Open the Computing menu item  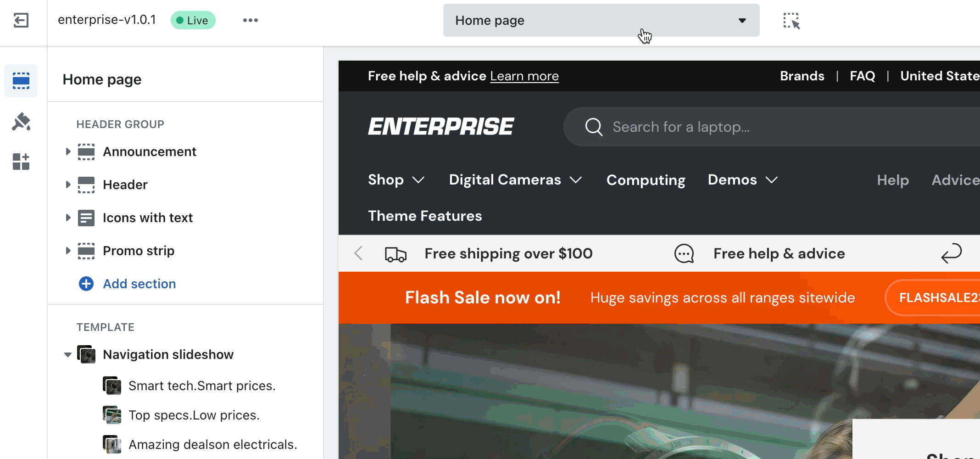646,180
